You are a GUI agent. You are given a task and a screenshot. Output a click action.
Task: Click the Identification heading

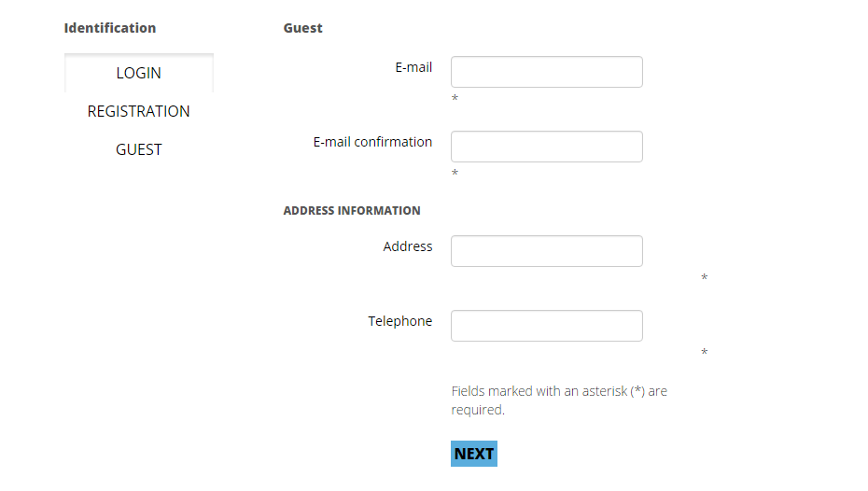click(x=110, y=28)
